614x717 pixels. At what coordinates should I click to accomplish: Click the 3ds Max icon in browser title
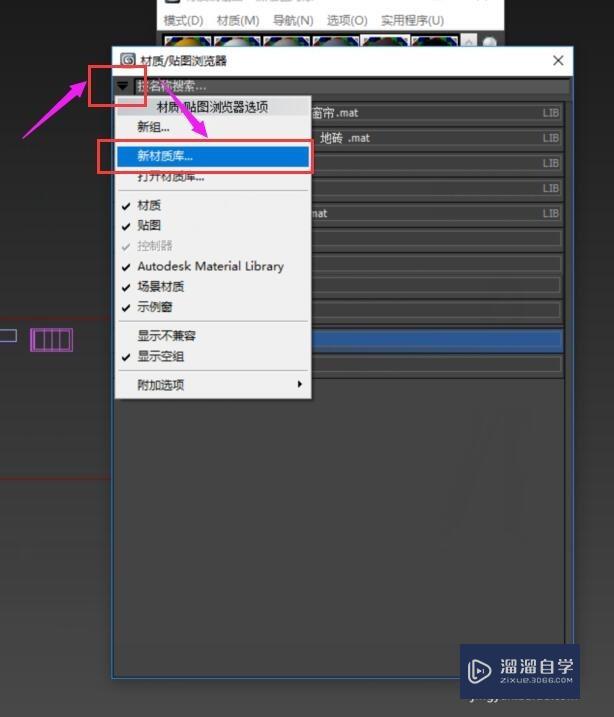coord(128,60)
